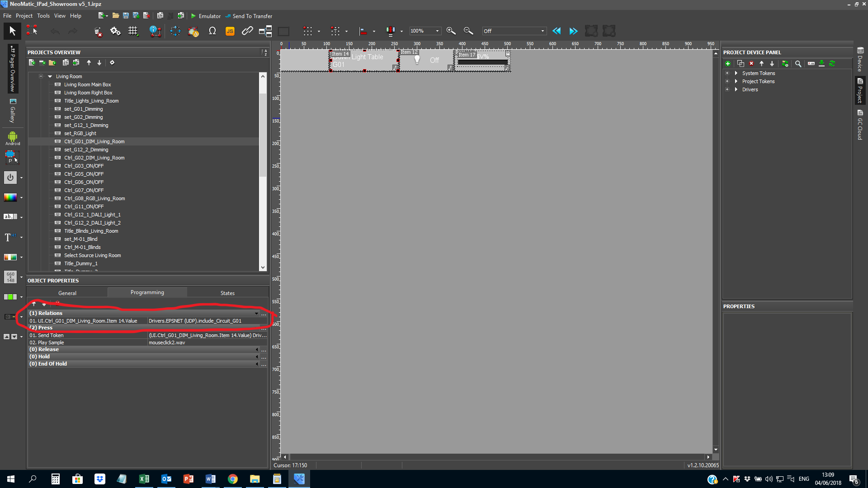Open the gears settings icon in toolbar
This screenshot has height=488, width=868.
click(x=115, y=31)
